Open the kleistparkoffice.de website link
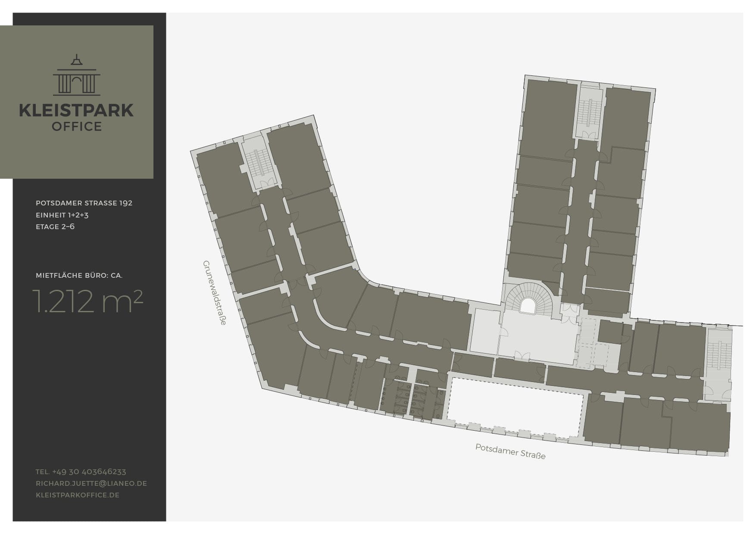The image size is (756, 534). (78, 495)
